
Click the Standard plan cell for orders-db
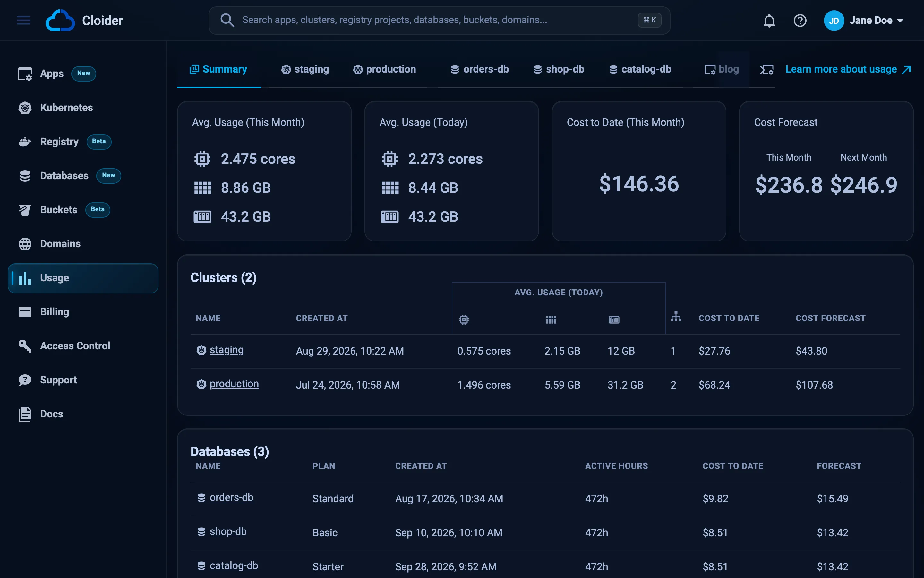pos(333,498)
